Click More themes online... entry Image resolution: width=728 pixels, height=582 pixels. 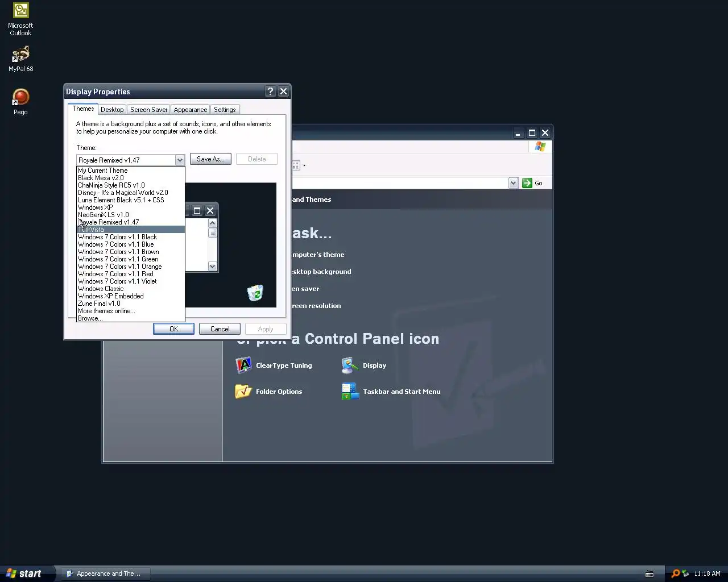(x=131, y=311)
